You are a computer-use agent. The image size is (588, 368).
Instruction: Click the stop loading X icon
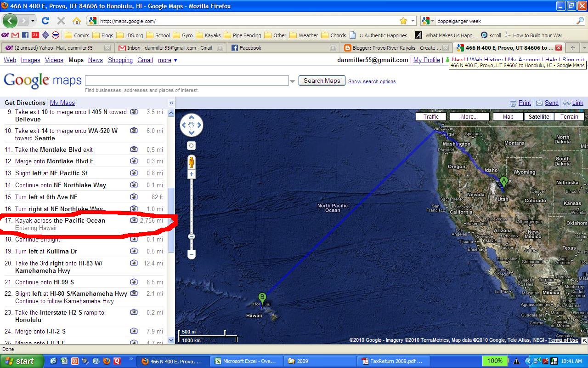point(61,21)
